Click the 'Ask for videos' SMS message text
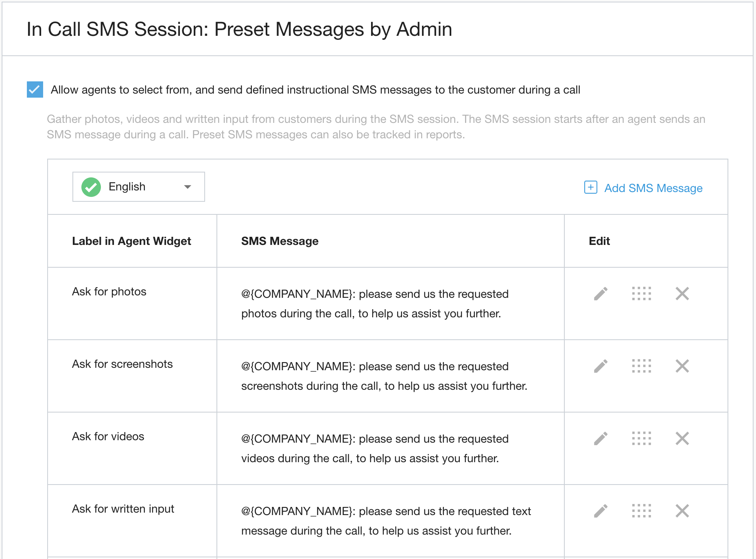This screenshot has width=756, height=559. pos(374,448)
